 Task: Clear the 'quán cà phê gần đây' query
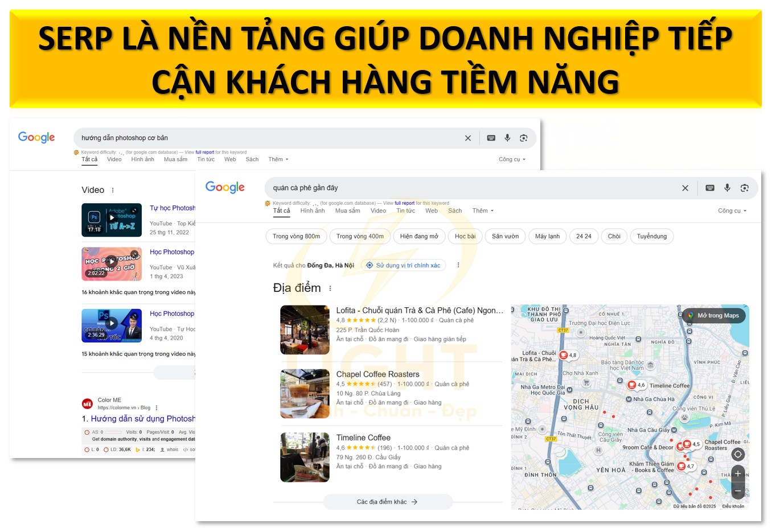[685, 188]
